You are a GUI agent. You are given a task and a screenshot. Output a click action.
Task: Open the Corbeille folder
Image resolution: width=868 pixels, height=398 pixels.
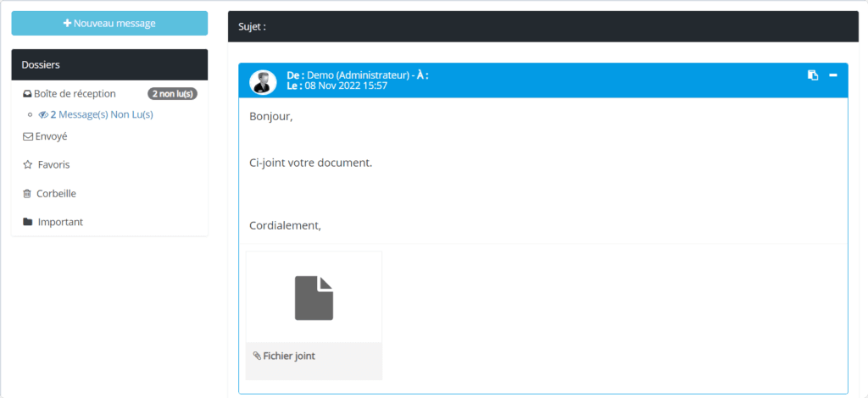click(57, 194)
